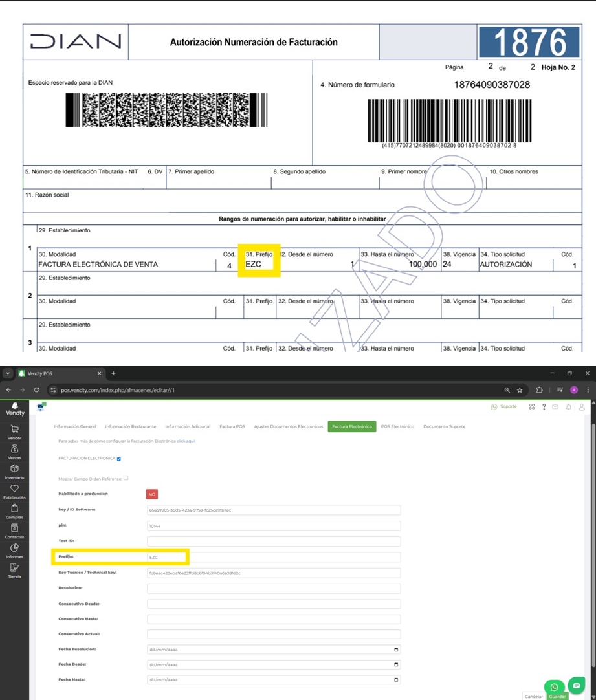This screenshot has width=596, height=700.
Task: Click the Cancelar button
Action: [x=534, y=696]
